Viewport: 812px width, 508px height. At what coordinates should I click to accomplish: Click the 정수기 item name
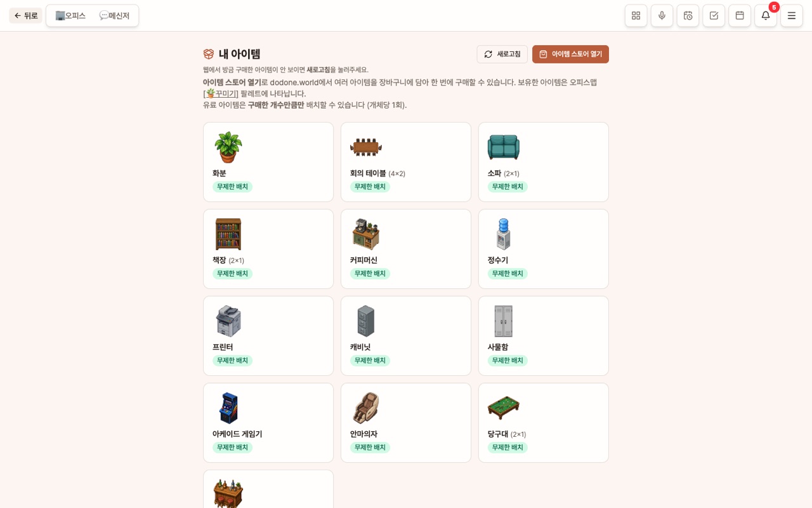pos(498,260)
